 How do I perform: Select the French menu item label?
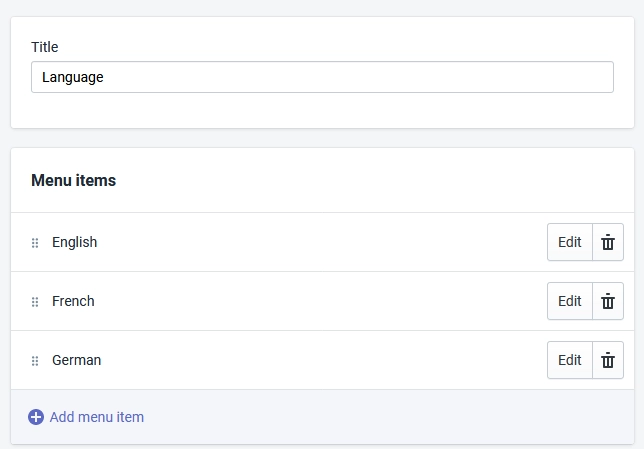coord(73,301)
